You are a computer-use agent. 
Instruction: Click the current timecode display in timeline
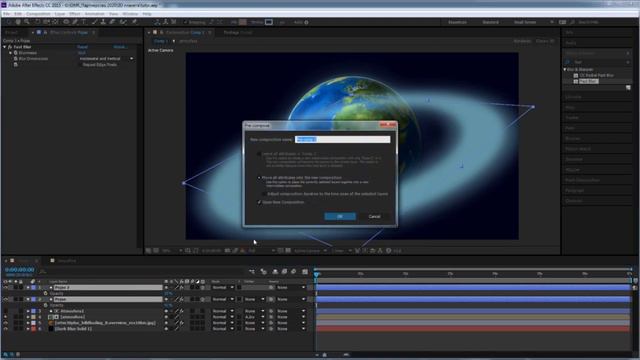click(20, 270)
